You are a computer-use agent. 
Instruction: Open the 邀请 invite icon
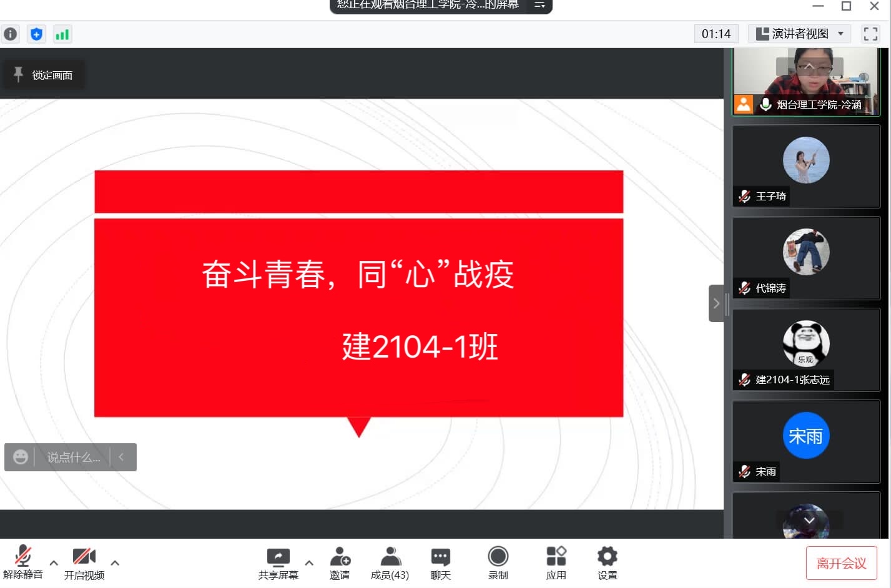(340, 562)
